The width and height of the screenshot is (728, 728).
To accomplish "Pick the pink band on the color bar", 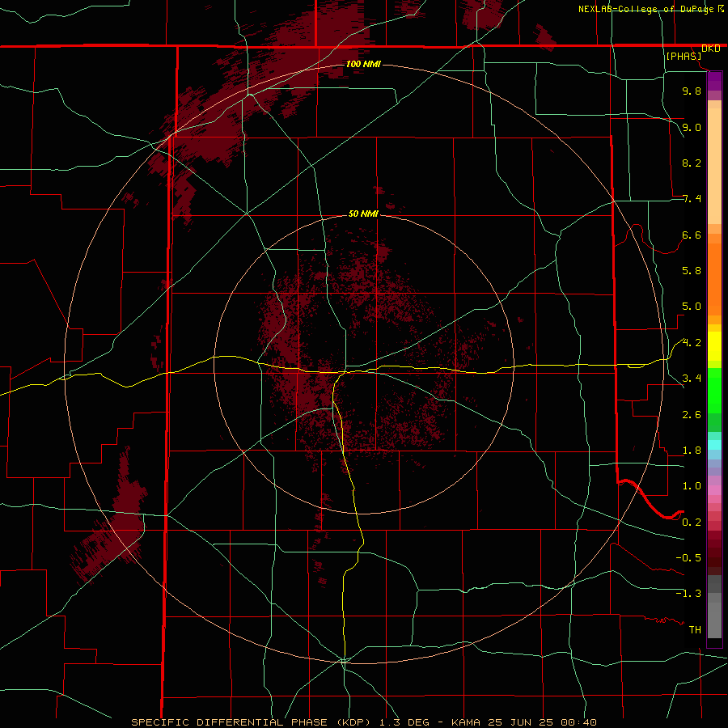I will (714, 490).
